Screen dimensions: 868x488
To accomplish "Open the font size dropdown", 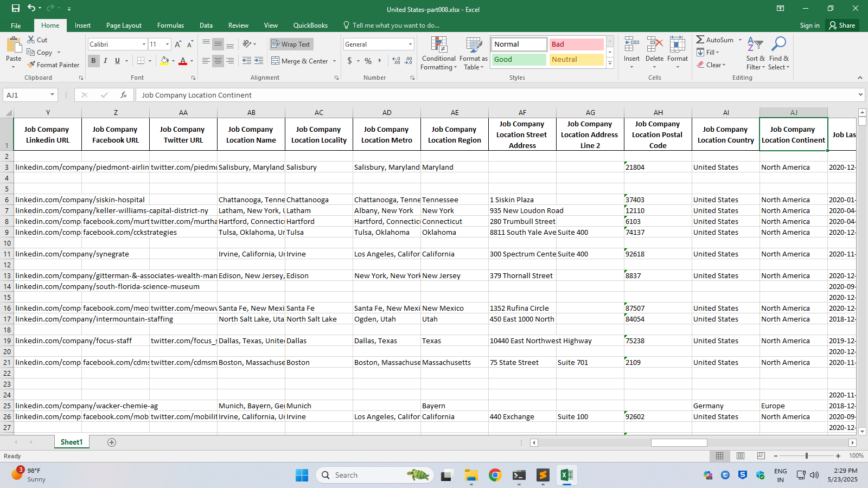I will [167, 44].
